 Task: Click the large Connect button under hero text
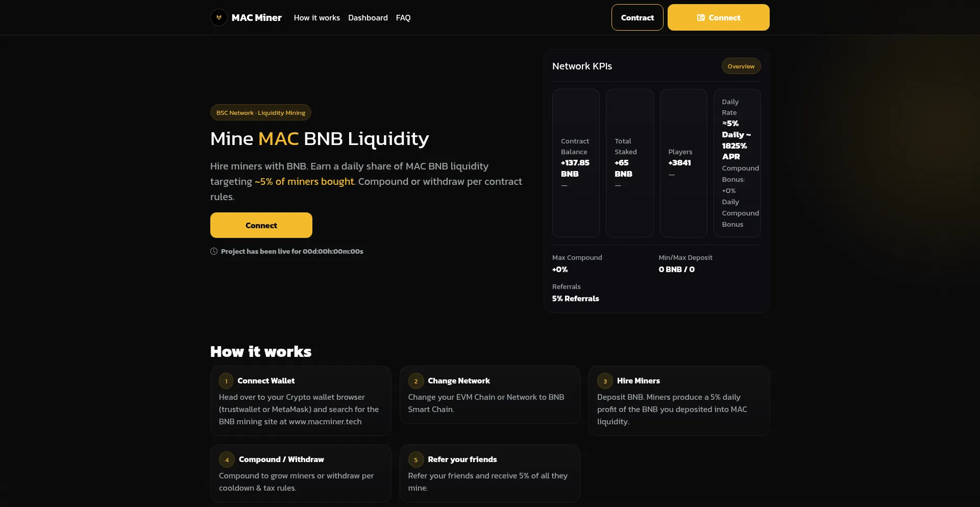261,225
